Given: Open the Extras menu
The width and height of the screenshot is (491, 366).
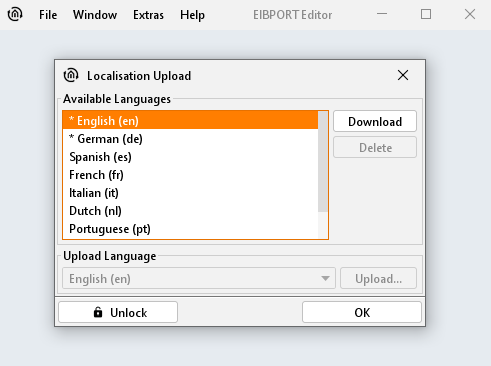Looking at the screenshot, I should click(148, 15).
